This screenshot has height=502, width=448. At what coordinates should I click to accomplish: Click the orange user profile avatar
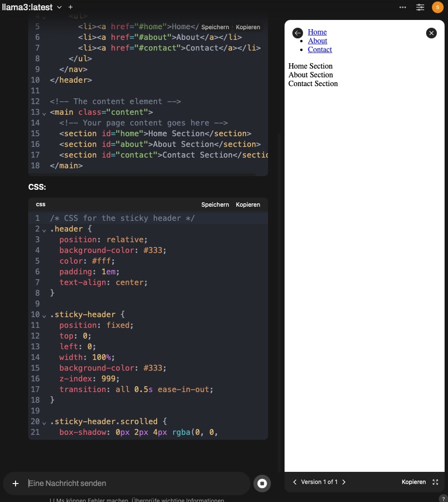point(437,7)
